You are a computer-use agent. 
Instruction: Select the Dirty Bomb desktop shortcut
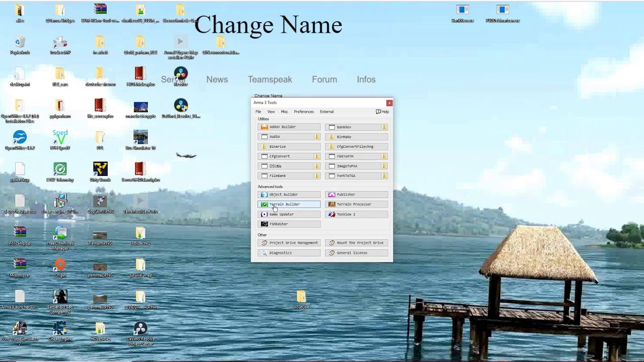point(100,172)
